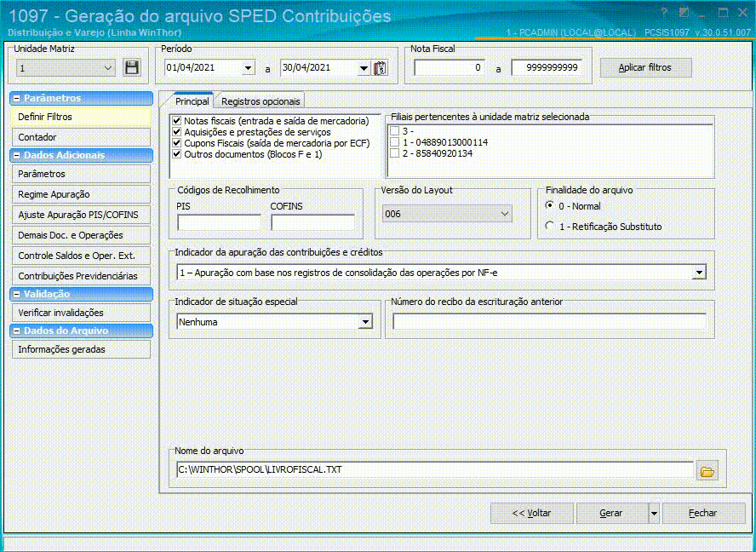Click Nota Fiscal starting number field
This screenshot has height=552, width=756.
(450, 68)
